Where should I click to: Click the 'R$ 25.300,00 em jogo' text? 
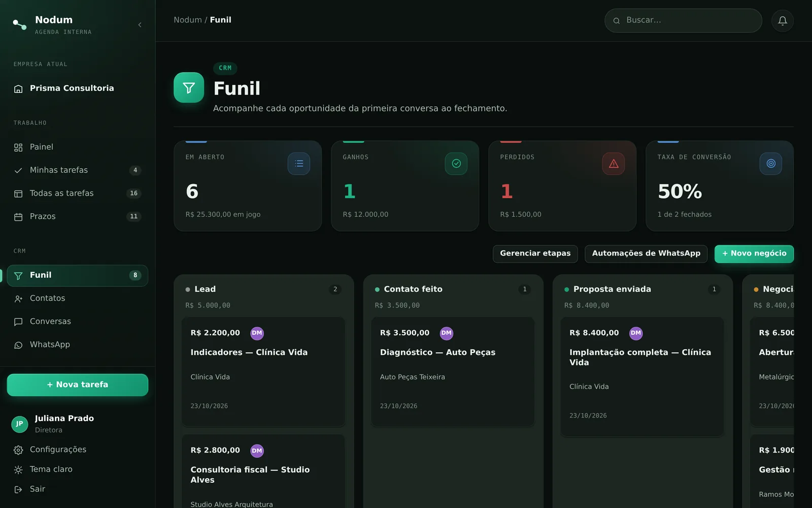point(223,214)
